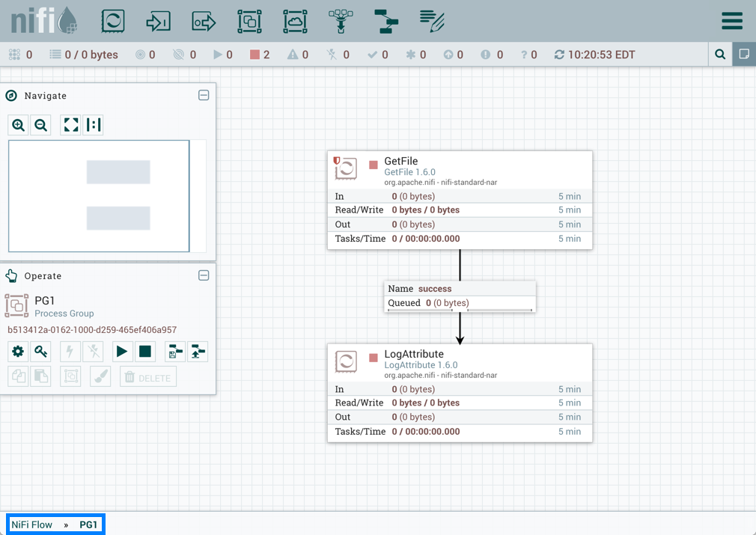756x535 pixels.
Task: Zoom in on the canvas
Action: click(19, 126)
